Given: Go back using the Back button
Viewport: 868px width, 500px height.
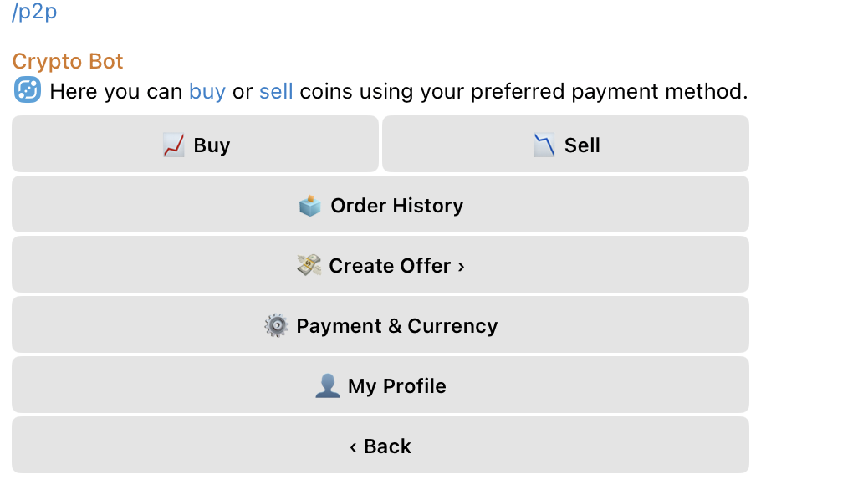Looking at the screenshot, I should click(x=387, y=446).
